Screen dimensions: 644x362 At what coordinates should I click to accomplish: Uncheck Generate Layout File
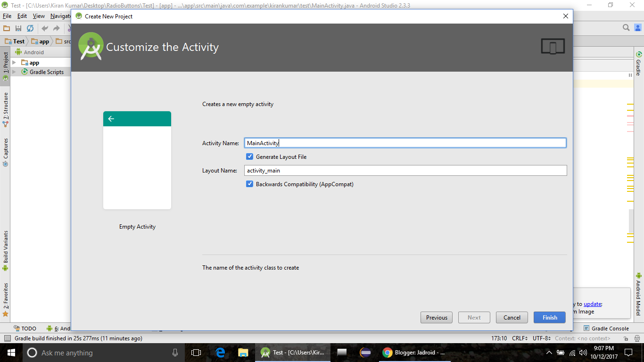click(x=249, y=156)
